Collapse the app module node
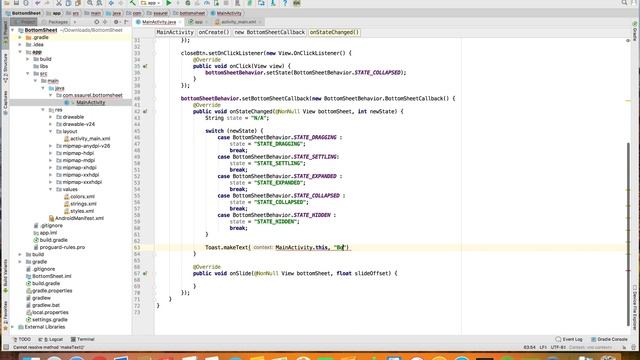This screenshot has width=640, height=360. tap(20, 52)
